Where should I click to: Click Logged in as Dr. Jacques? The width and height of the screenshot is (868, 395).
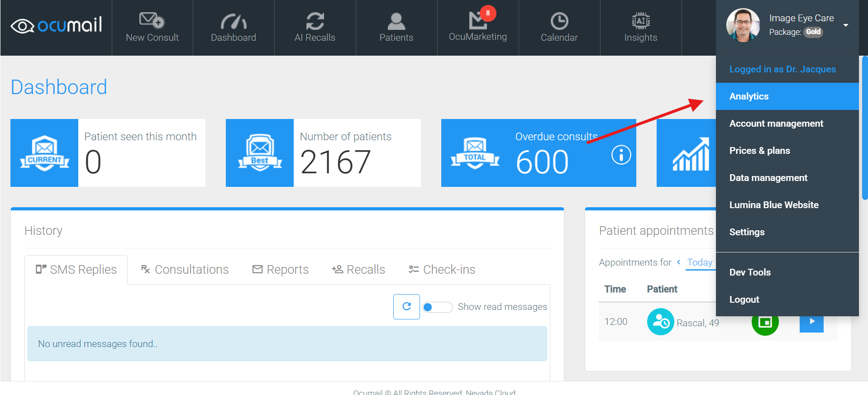782,69
